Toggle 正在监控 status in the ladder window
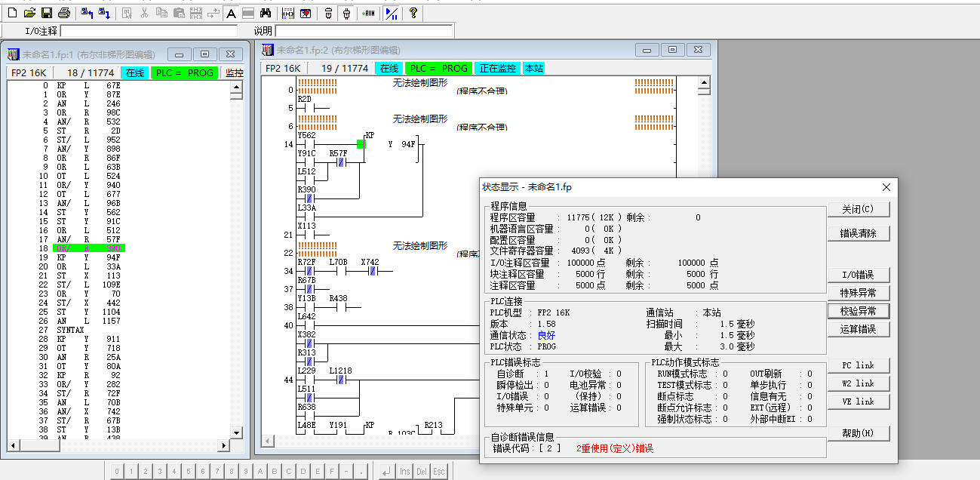The width and height of the screenshot is (980, 480). 498,68
